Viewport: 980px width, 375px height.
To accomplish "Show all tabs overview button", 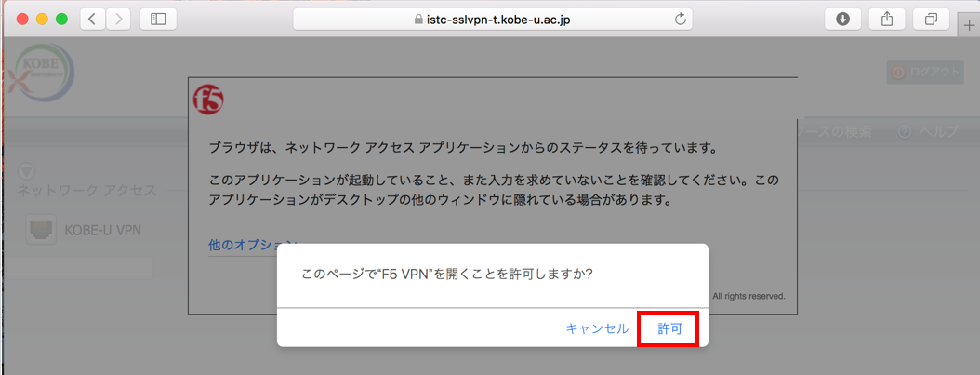I will point(932,19).
